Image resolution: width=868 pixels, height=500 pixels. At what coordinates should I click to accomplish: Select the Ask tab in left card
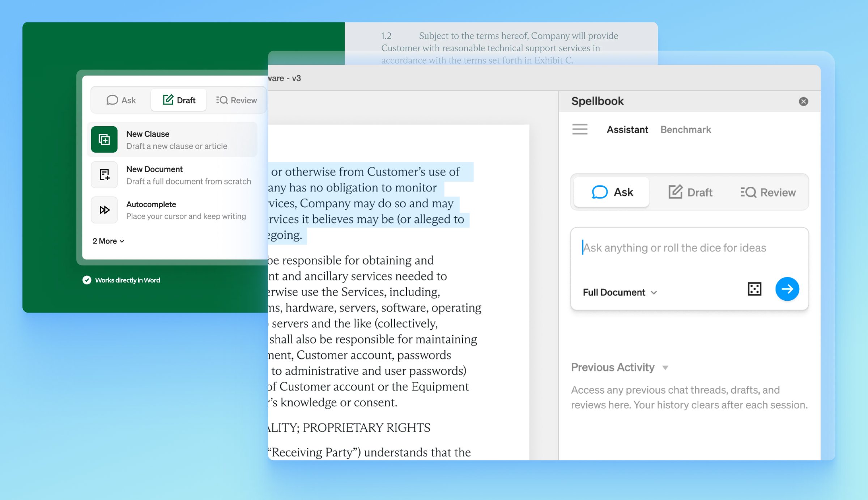(x=121, y=100)
